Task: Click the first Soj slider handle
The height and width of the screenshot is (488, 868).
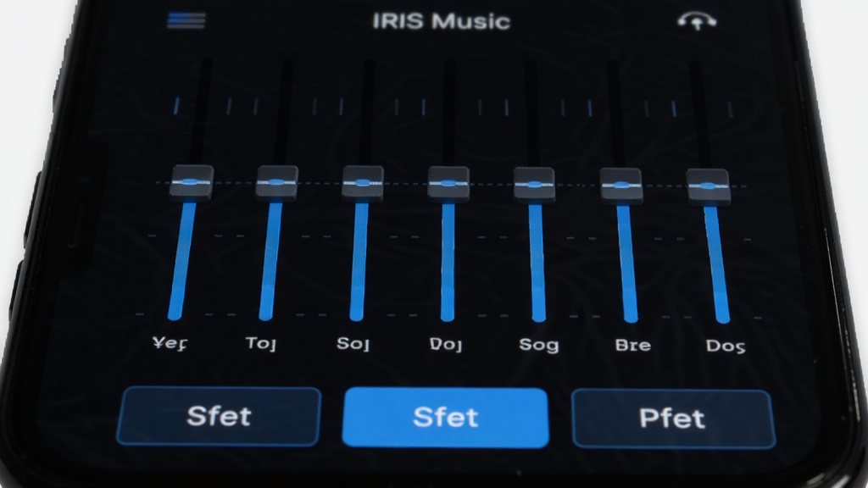Action: [x=363, y=184]
